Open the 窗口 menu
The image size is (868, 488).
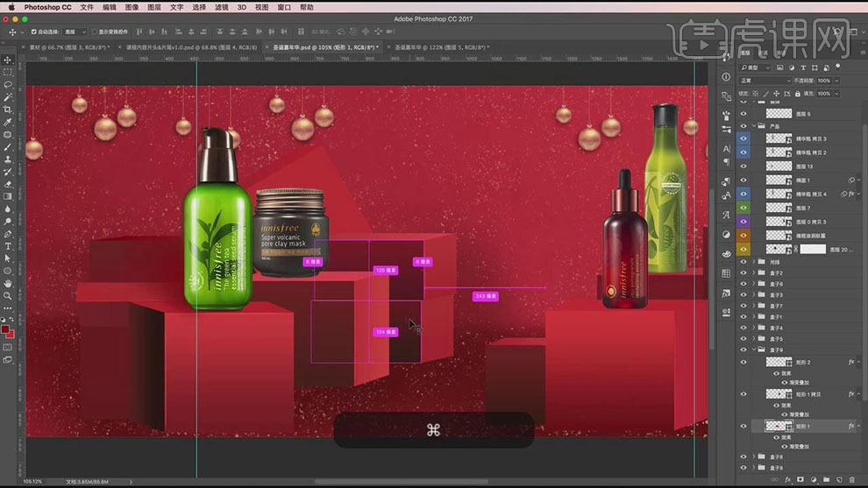tap(284, 7)
